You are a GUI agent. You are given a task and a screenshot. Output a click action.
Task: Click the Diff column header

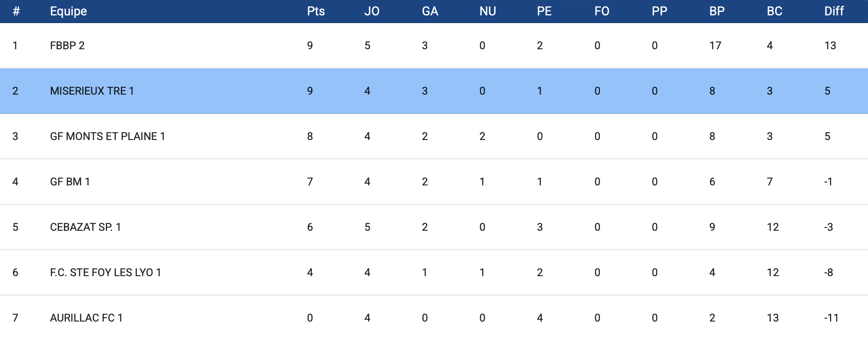coord(834,11)
